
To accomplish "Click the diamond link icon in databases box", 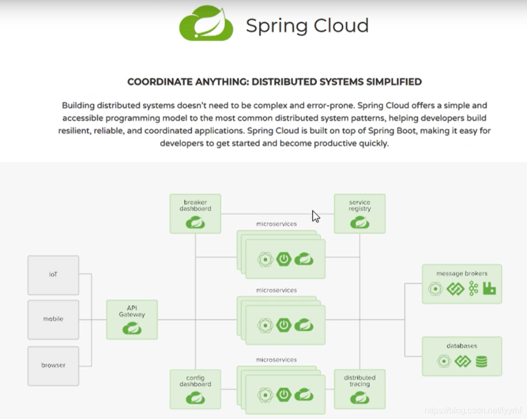I will pos(463,361).
